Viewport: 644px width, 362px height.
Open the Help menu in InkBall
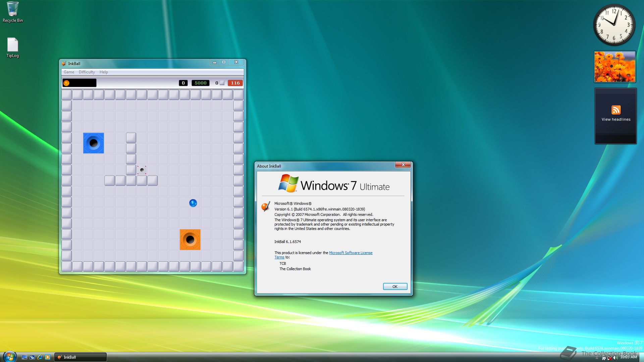click(104, 72)
